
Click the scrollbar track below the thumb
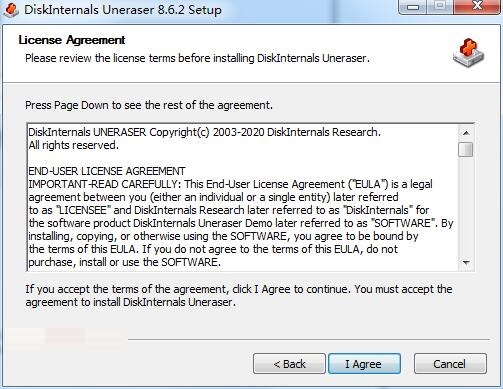click(466, 206)
